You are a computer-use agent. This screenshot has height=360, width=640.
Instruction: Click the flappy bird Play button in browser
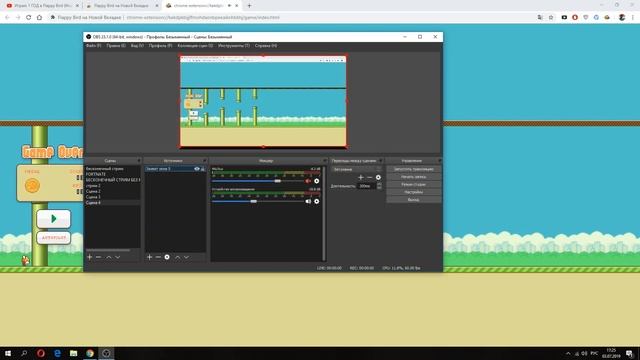click(53, 219)
